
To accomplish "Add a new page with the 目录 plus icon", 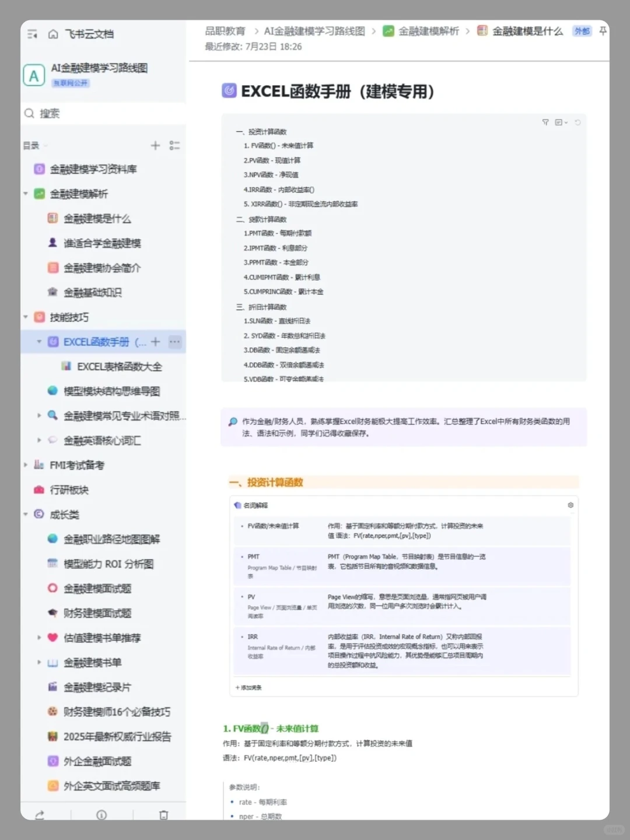I will [155, 145].
